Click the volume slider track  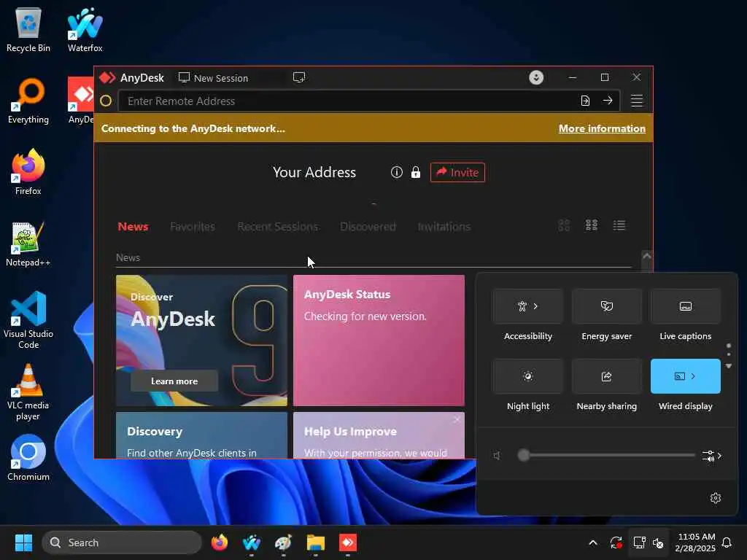coord(606,455)
